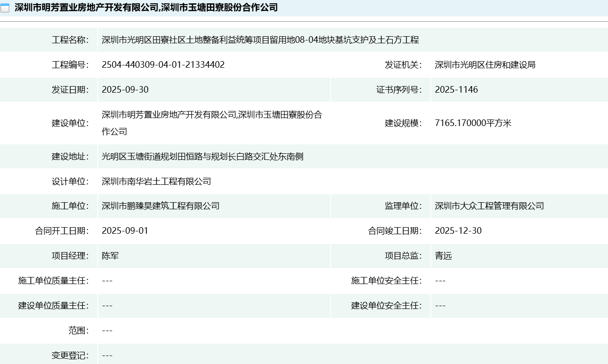This screenshot has height=364, width=608.
Task: Select the issue date 2025-09-30
Action: click(x=125, y=90)
